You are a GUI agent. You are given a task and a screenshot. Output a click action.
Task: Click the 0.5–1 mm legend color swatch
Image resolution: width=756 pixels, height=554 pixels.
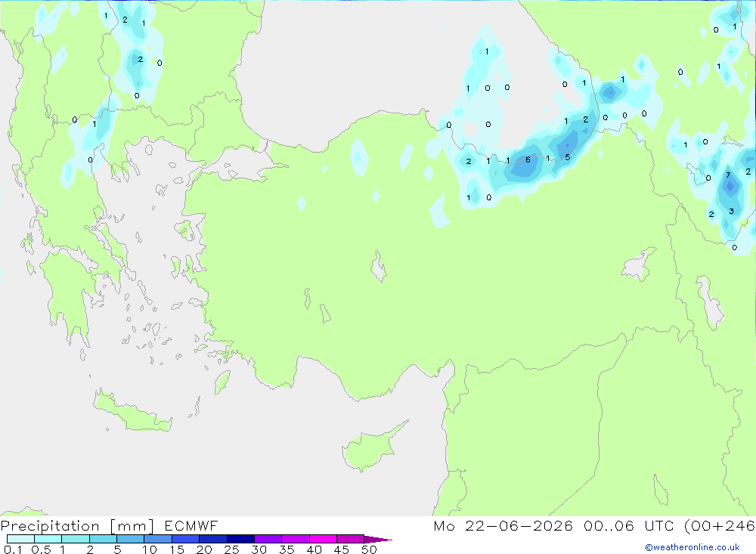pos(48,539)
